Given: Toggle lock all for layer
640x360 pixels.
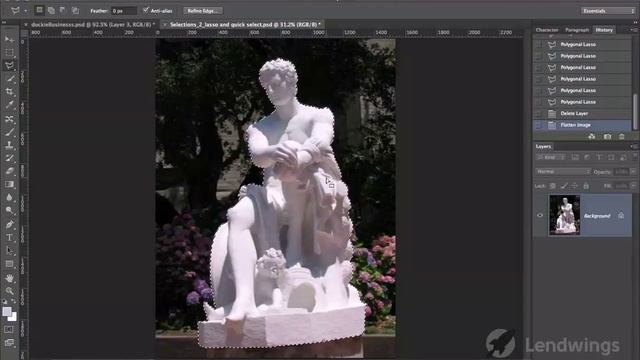Looking at the screenshot, I should click(x=586, y=186).
